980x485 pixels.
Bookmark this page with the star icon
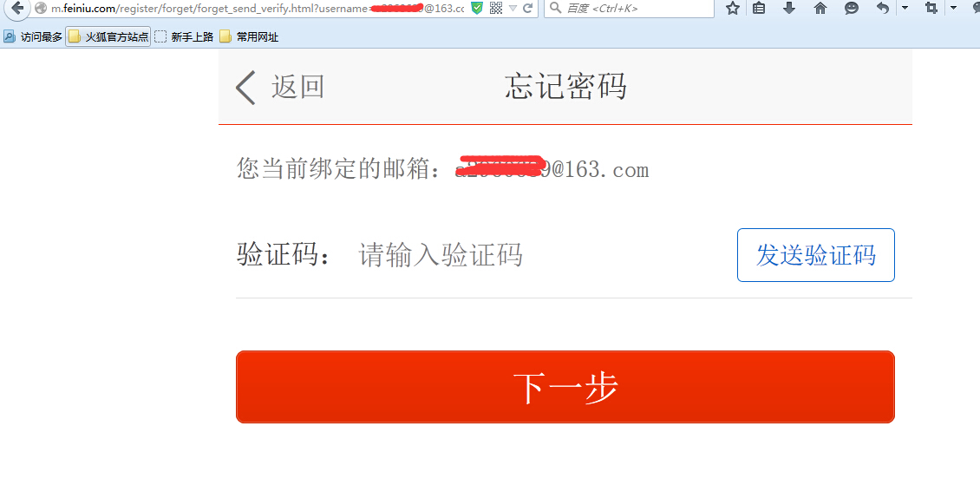[733, 8]
